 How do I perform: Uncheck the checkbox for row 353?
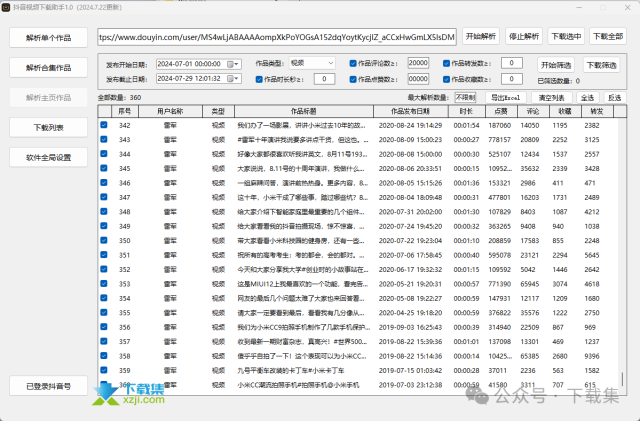(x=104, y=283)
